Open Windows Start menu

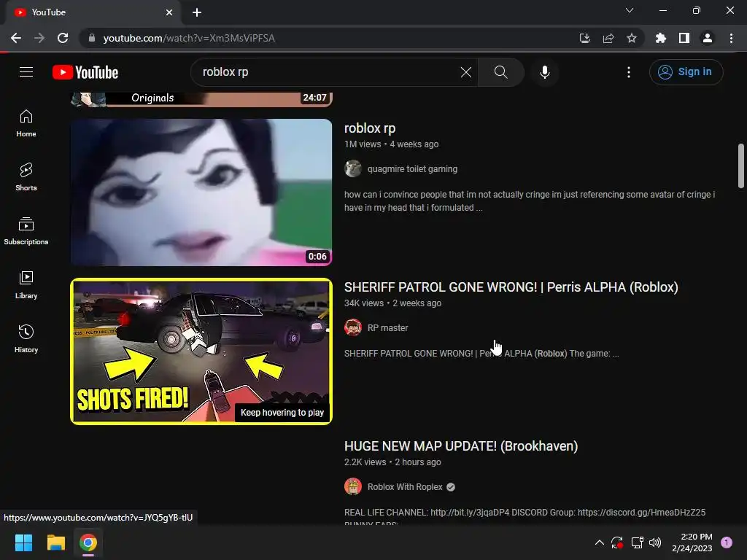pyautogui.click(x=23, y=542)
